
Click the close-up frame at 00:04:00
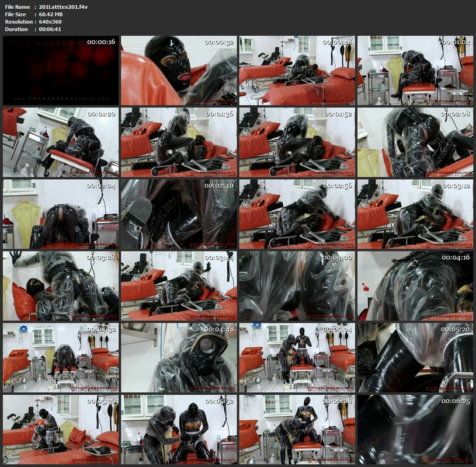click(x=297, y=286)
